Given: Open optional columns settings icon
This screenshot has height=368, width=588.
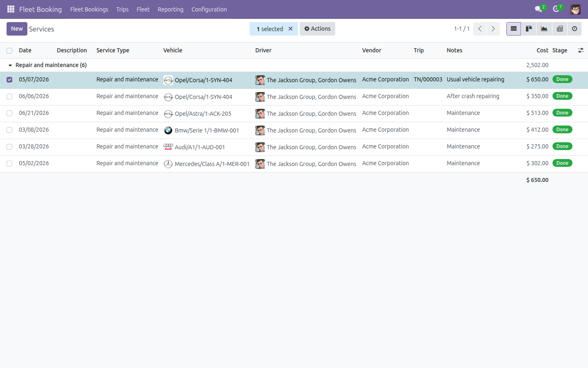Looking at the screenshot, I should (x=581, y=50).
